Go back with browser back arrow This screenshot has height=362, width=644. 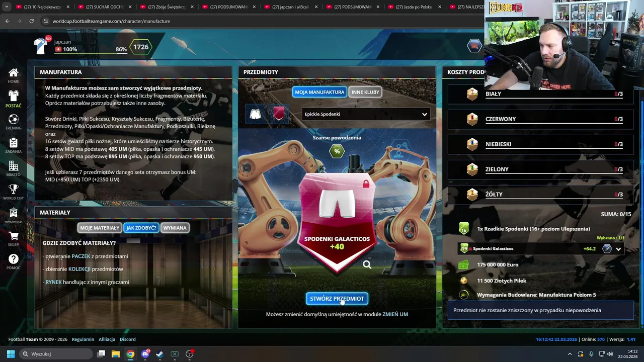7,21
